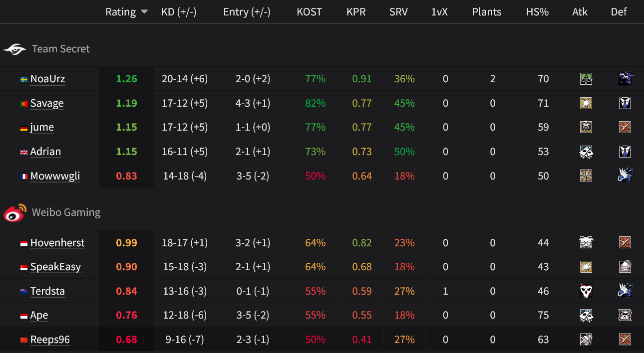Click NoaUrz's attacker operator icon
Viewport: 644px width, 353px height.
(586, 79)
